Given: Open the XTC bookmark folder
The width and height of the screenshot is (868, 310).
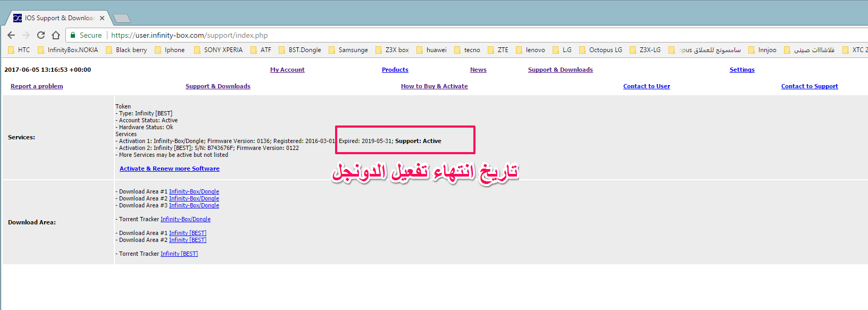Looking at the screenshot, I should pos(855,50).
